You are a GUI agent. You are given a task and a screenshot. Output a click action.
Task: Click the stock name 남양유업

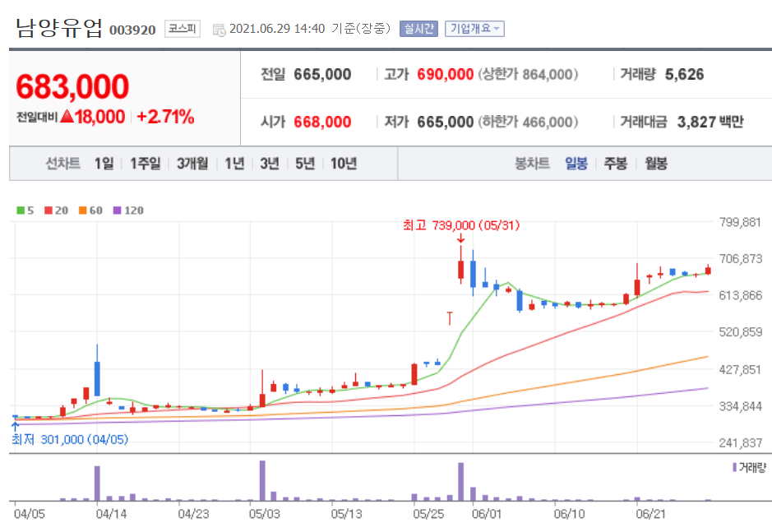[x=58, y=28]
